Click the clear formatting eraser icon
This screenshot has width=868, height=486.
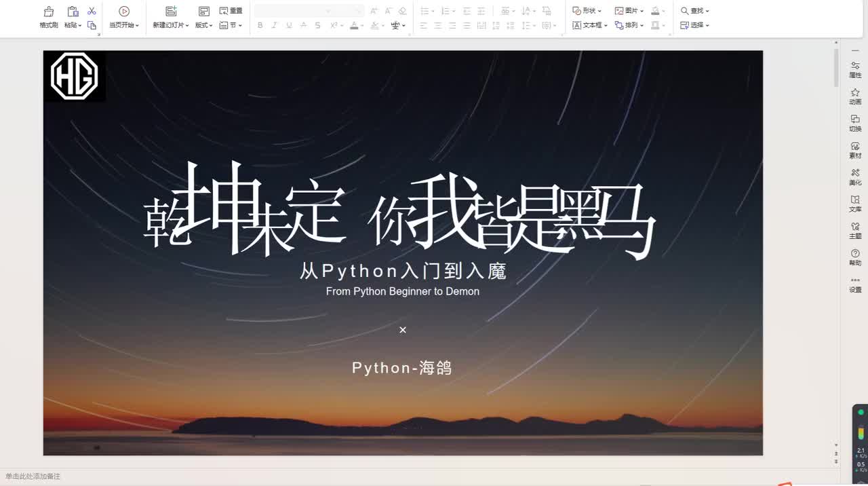click(403, 11)
